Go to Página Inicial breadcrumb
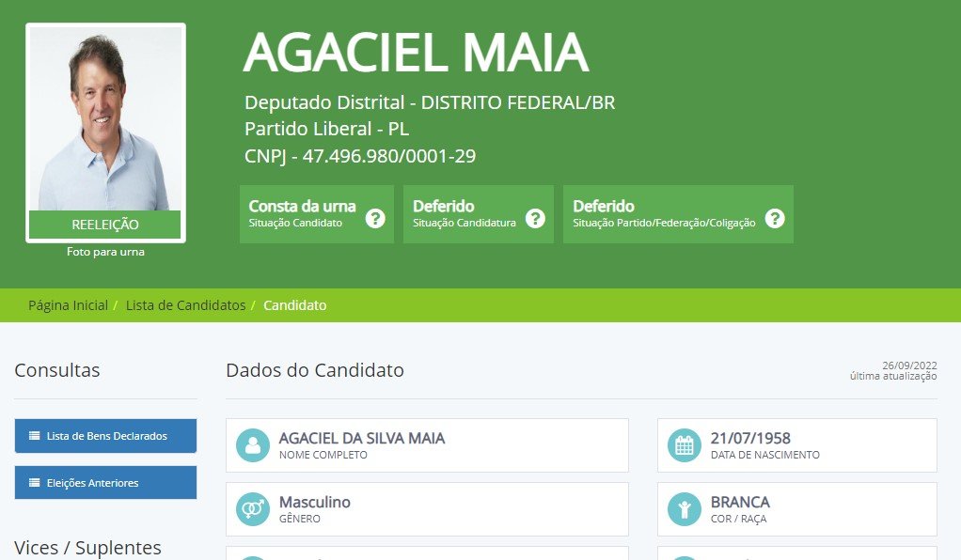 coord(68,305)
